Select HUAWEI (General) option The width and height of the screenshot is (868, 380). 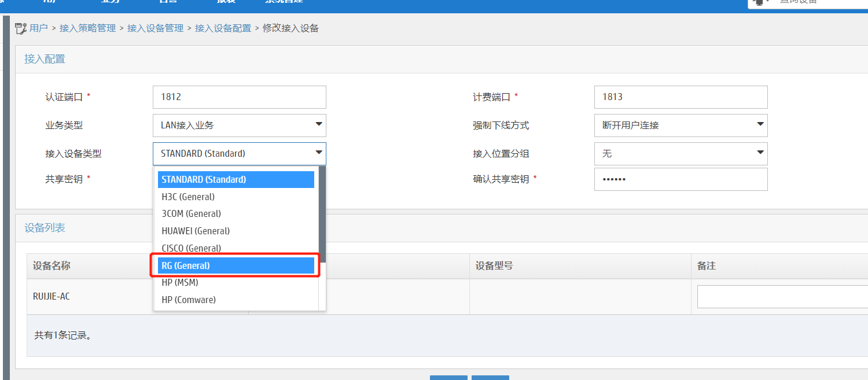click(236, 231)
